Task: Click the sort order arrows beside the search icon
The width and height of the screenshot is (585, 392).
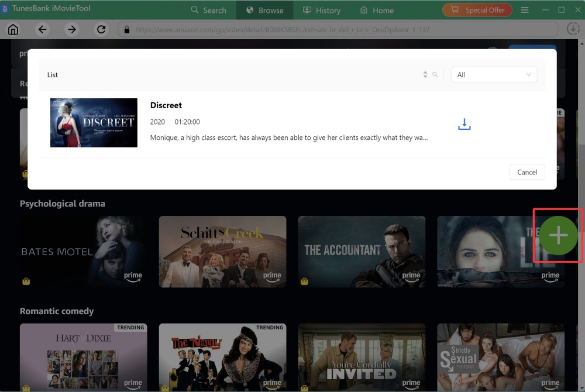Action: click(425, 74)
